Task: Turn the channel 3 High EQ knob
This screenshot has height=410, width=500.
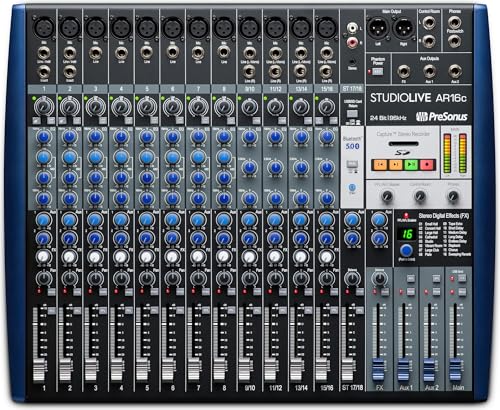Action: point(95,137)
